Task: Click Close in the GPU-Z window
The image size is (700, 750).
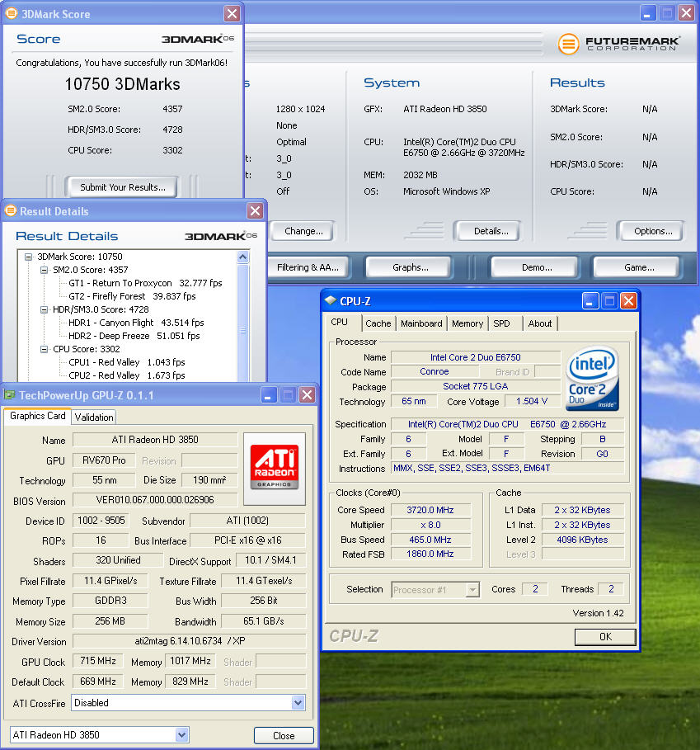Action: (284, 736)
